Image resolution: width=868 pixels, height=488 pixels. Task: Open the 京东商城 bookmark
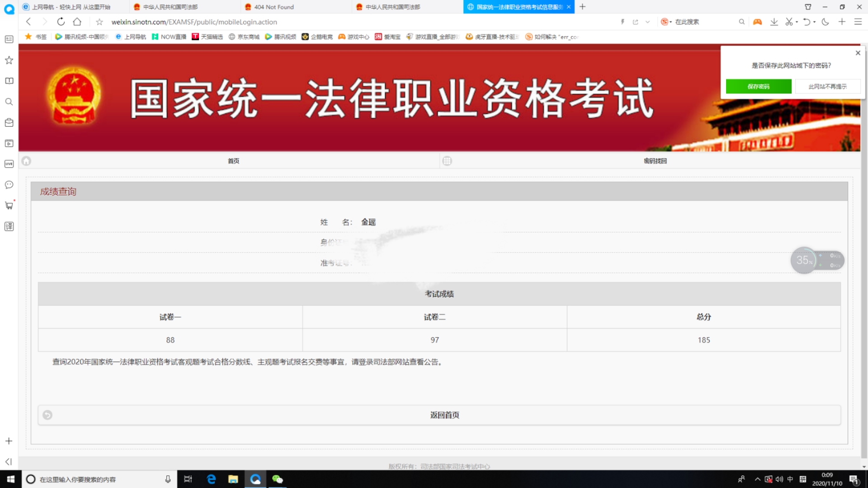point(244,37)
